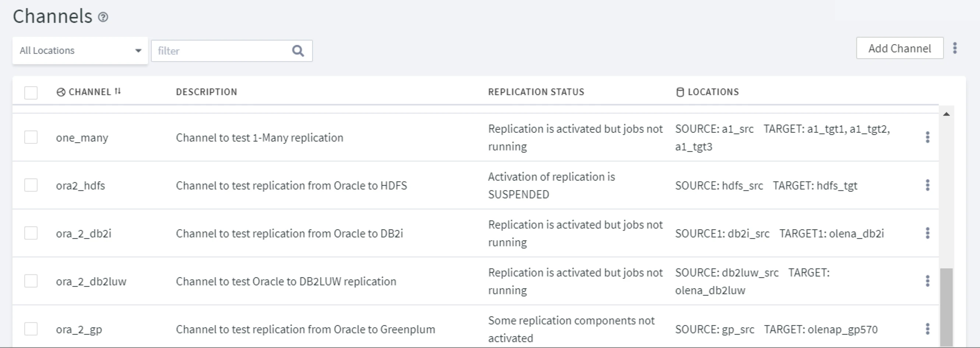
Task: Click the Add Channel button
Action: (x=899, y=48)
